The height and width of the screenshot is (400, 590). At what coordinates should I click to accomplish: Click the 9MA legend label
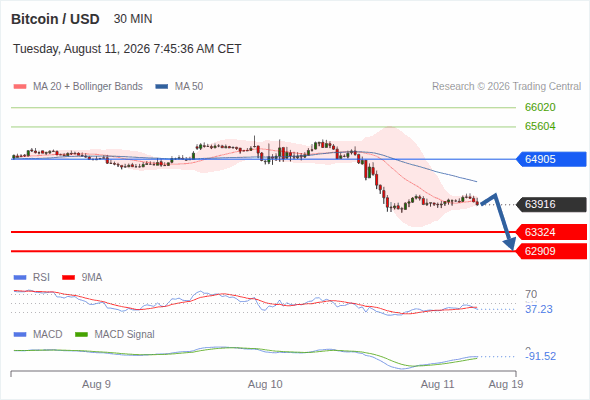pos(92,277)
